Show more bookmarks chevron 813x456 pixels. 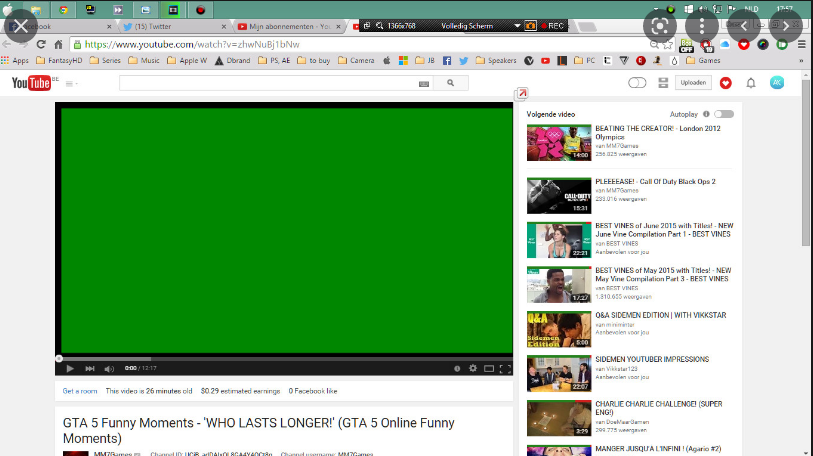tap(802, 61)
